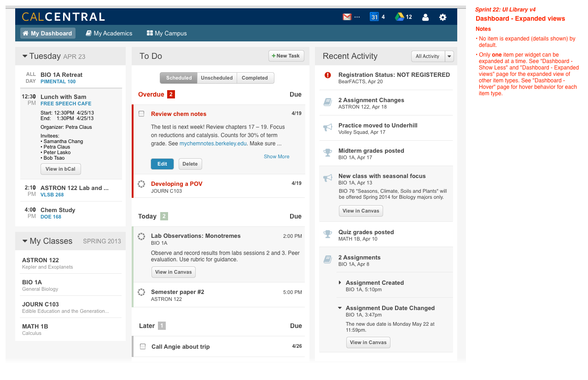The height and width of the screenshot is (380, 588).
Task: Click trophy icon beside Quiz grades posted
Action: (x=328, y=234)
